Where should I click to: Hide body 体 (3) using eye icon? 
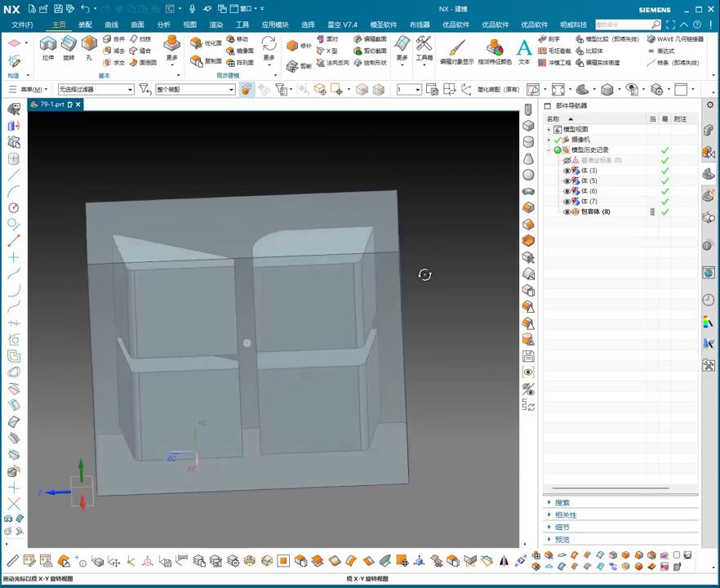click(567, 171)
